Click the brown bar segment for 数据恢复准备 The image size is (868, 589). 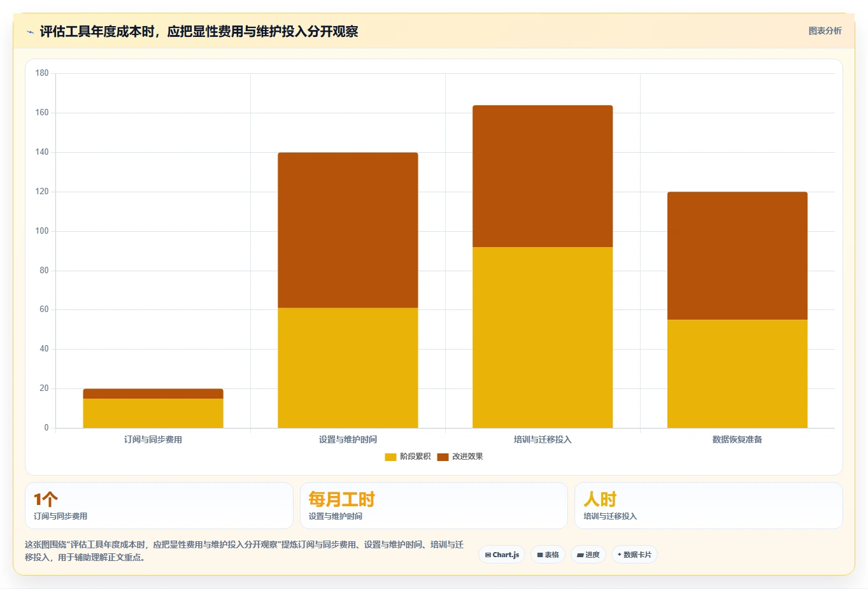click(737, 256)
